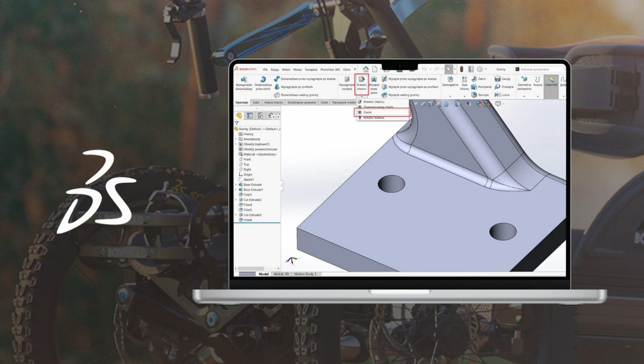
Task: Switch to the Widoki 3D bottom tab
Action: pyautogui.click(x=282, y=274)
